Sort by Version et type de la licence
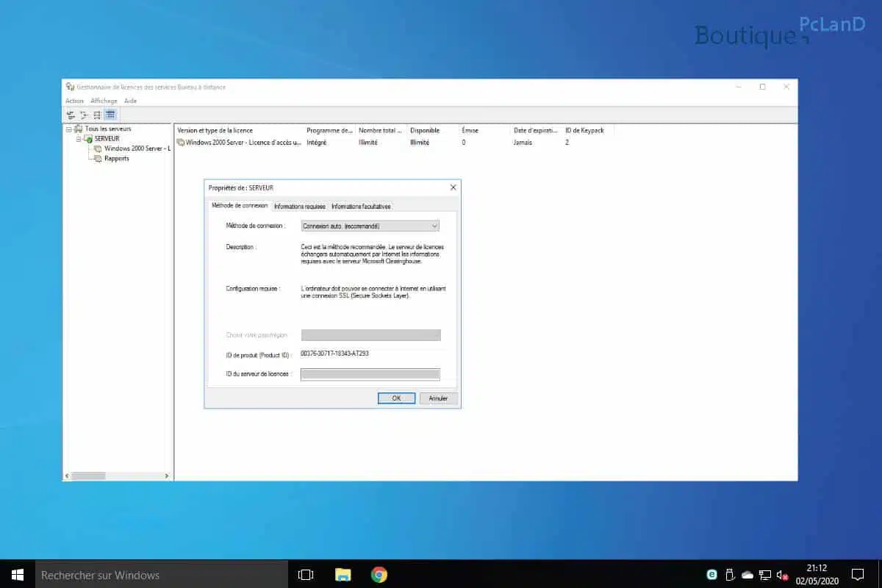 (239, 130)
